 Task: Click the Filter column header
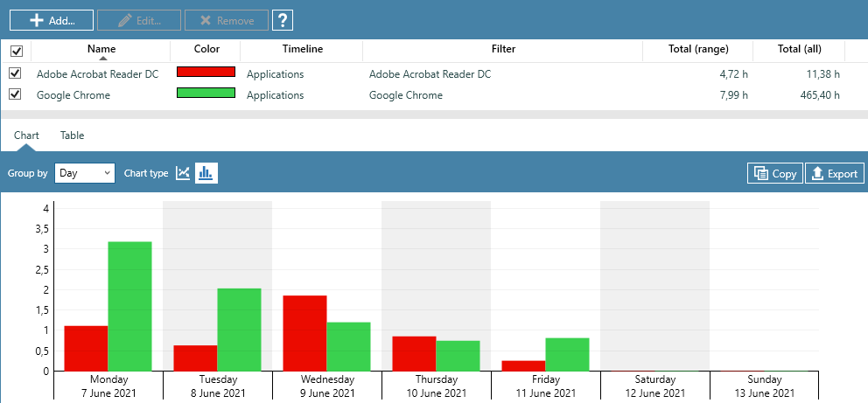click(x=502, y=50)
